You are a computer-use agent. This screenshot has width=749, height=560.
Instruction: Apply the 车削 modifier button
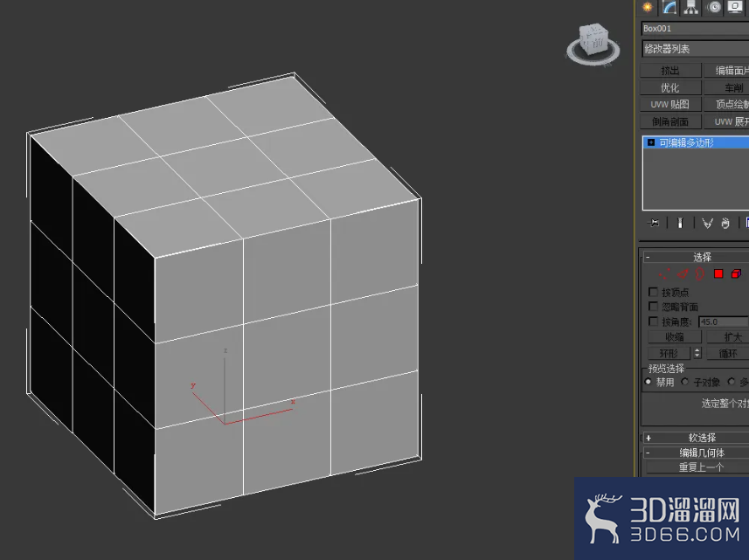(x=726, y=88)
